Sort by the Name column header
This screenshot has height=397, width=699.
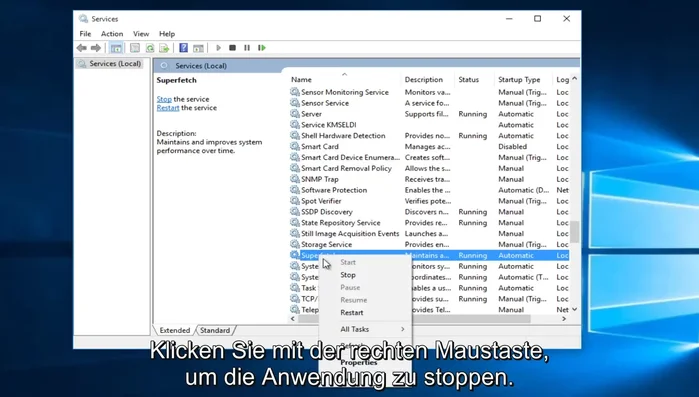[345, 79]
